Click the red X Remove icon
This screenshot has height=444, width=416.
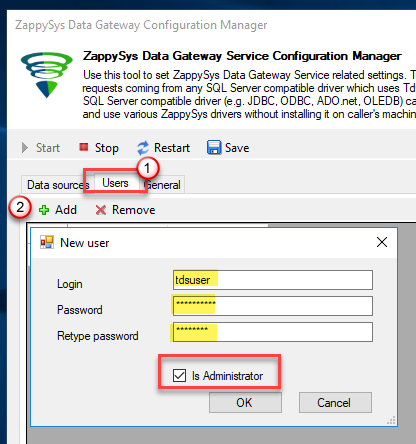(x=101, y=210)
